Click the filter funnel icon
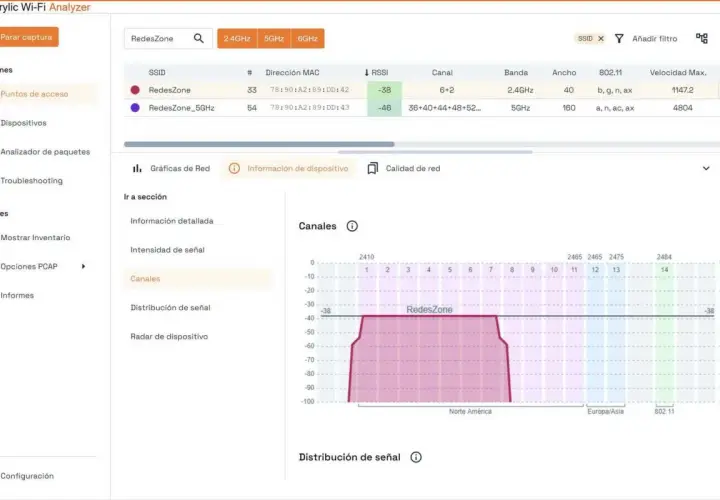The height and width of the screenshot is (500, 720). click(619, 39)
